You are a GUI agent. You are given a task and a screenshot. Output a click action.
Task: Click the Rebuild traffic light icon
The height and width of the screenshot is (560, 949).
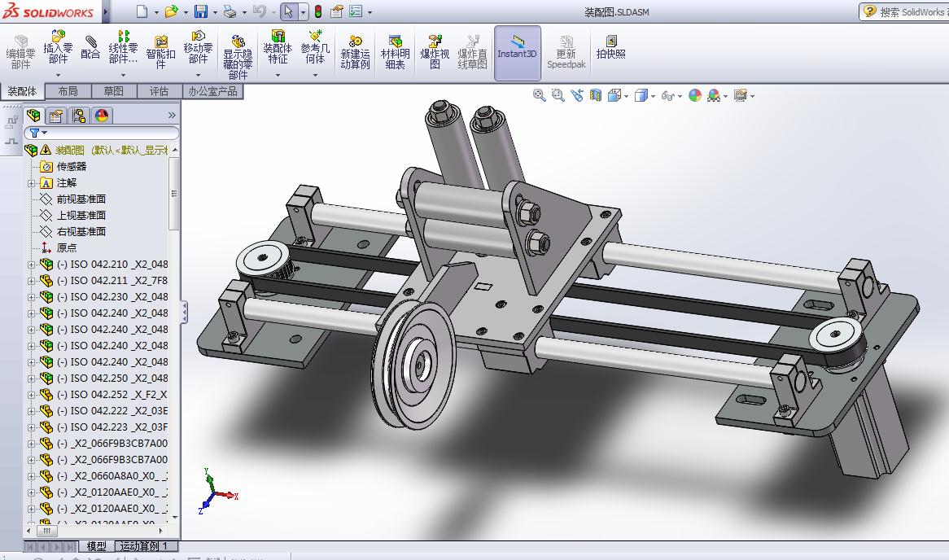click(317, 11)
